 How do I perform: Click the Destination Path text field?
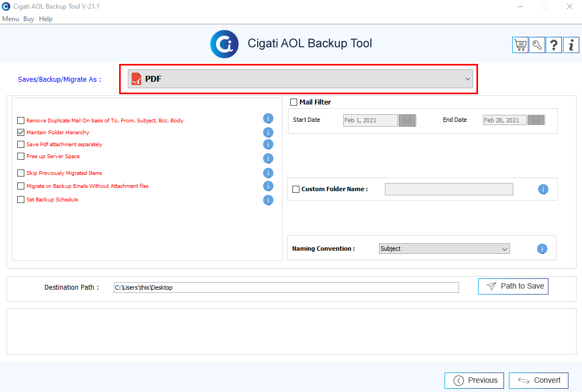click(x=286, y=288)
